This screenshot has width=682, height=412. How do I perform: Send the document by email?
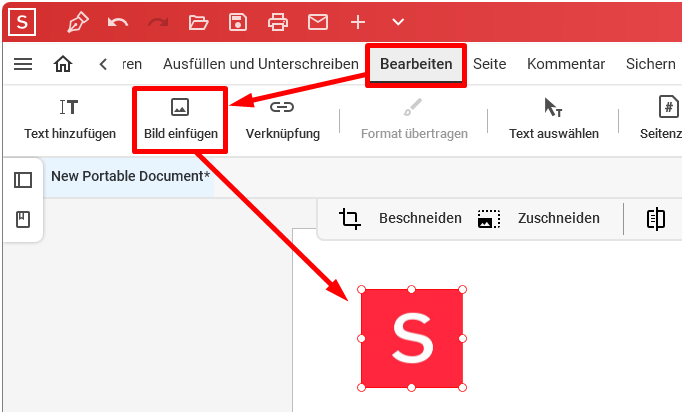(318, 22)
